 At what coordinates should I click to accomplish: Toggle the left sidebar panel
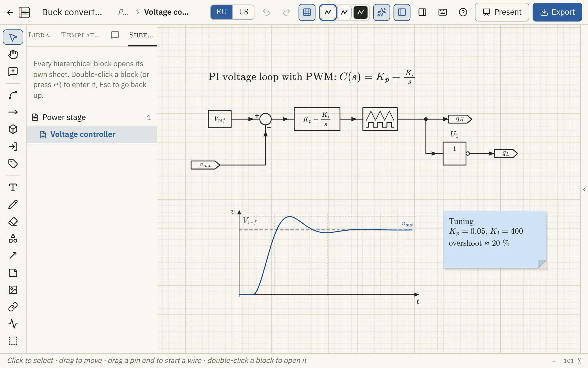click(402, 12)
